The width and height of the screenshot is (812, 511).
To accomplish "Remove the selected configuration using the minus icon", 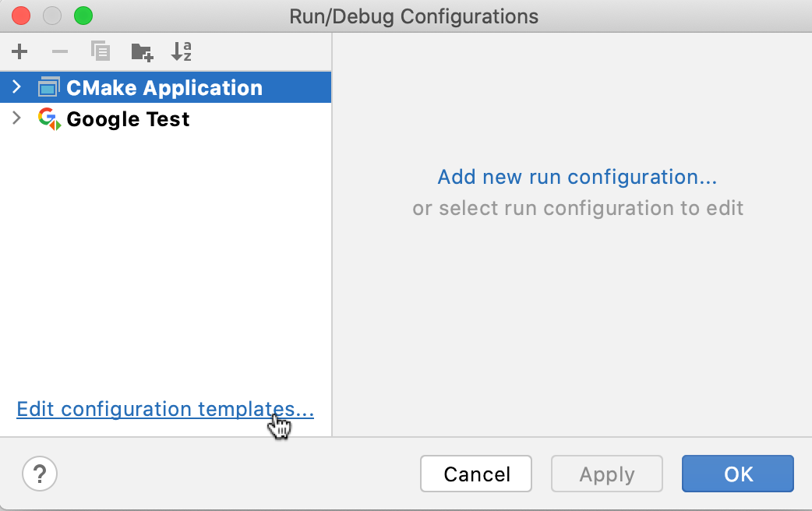I will 59,51.
